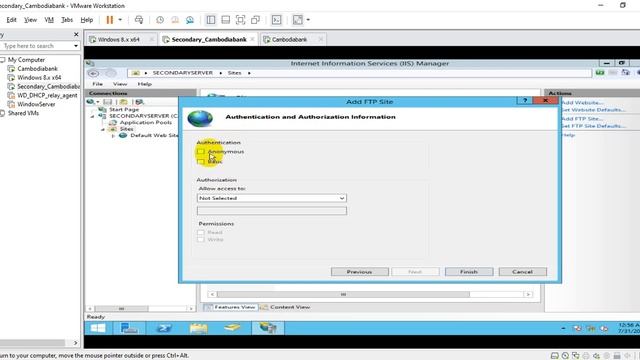Launch PowerShell from guest taskbar
The image size is (640, 360).
pos(164,328)
